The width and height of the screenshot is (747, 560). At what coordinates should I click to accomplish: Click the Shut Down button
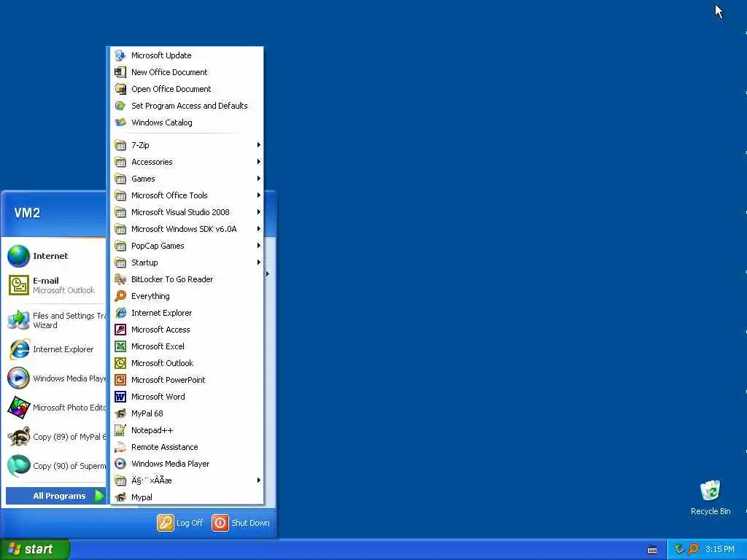coord(241,523)
